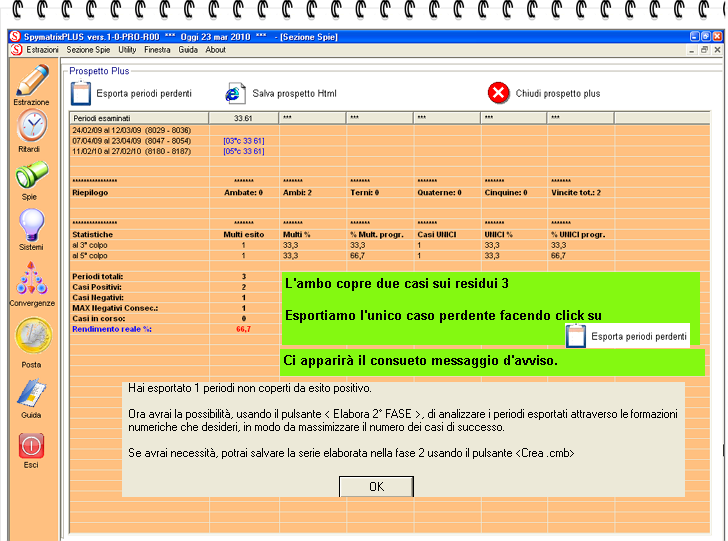Click the Casi in corso label

click(98, 319)
